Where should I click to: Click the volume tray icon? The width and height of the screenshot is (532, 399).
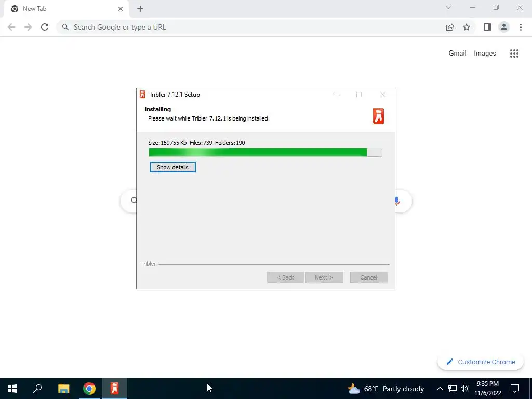pos(464,389)
